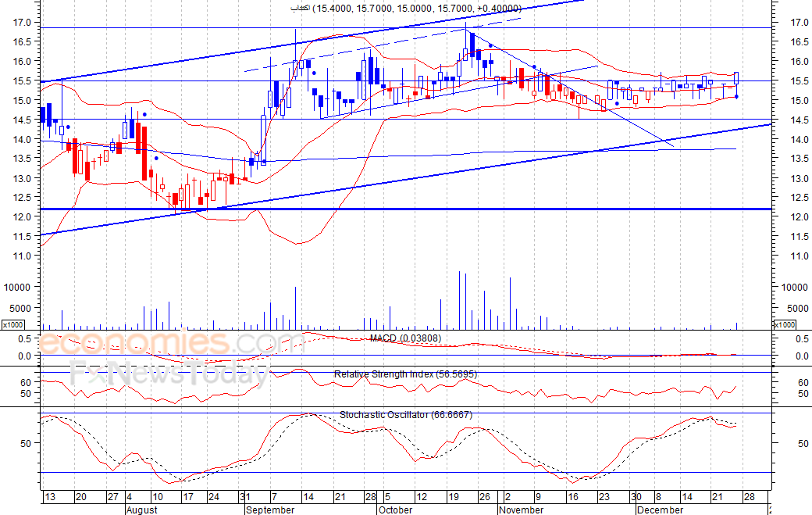Select the December month label on time axis
The width and height of the screenshot is (812, 515).
pyautogui.click(x=661, y=510)
